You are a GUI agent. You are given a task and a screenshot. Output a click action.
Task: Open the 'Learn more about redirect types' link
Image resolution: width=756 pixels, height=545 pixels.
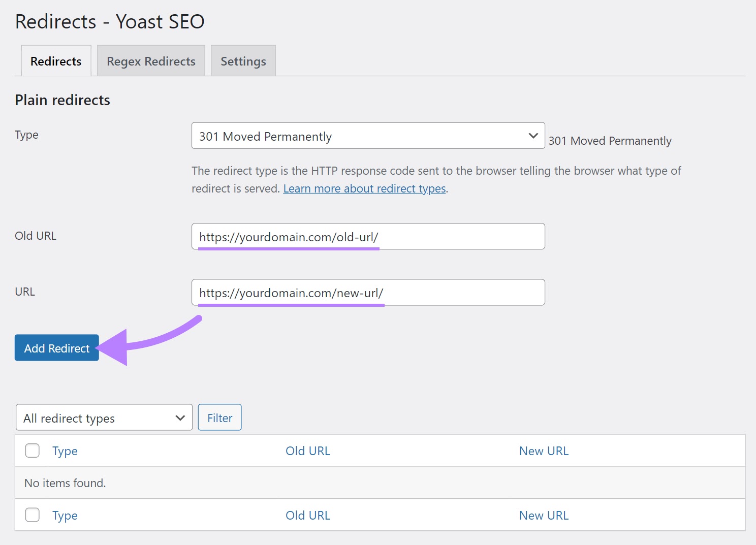pyautogui.click(x=364, y=188)
